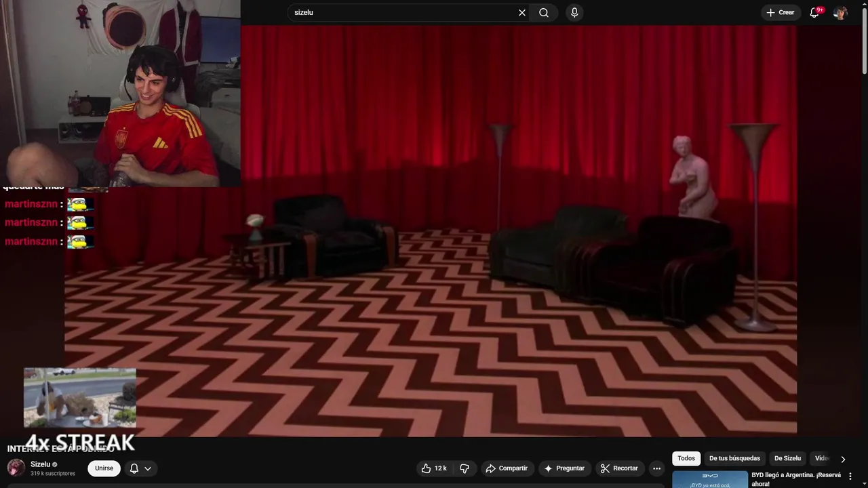The width and height of the screenshot is (868, 488).
Task: Start voice search with the microphone icon
Action: click(574, 13)
